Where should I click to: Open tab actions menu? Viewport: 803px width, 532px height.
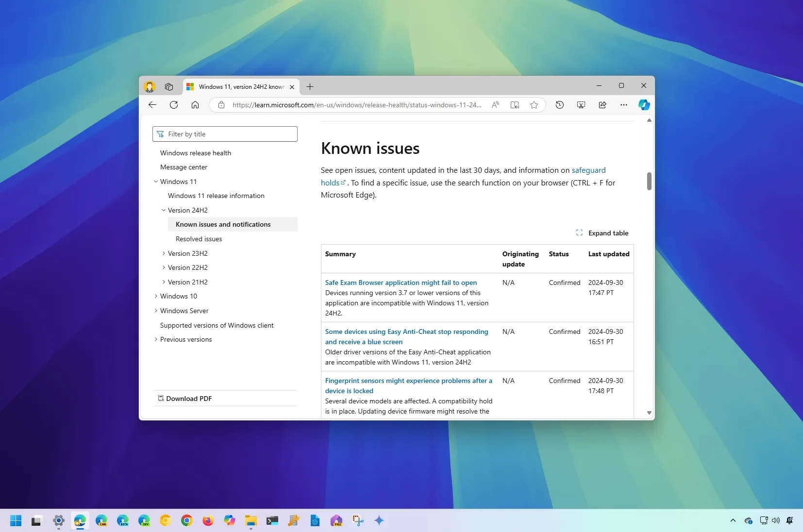(169, 87)
